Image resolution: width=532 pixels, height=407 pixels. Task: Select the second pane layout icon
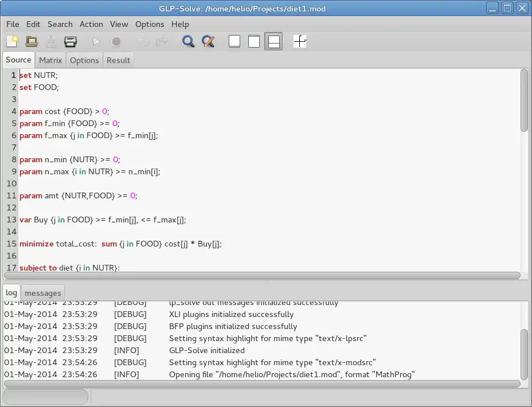254,41
